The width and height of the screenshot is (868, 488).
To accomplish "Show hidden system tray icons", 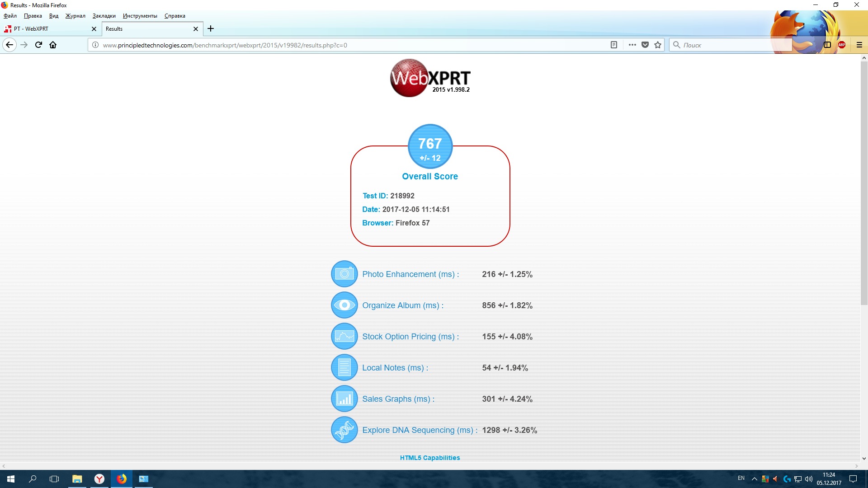I will [x=754, y=479].
